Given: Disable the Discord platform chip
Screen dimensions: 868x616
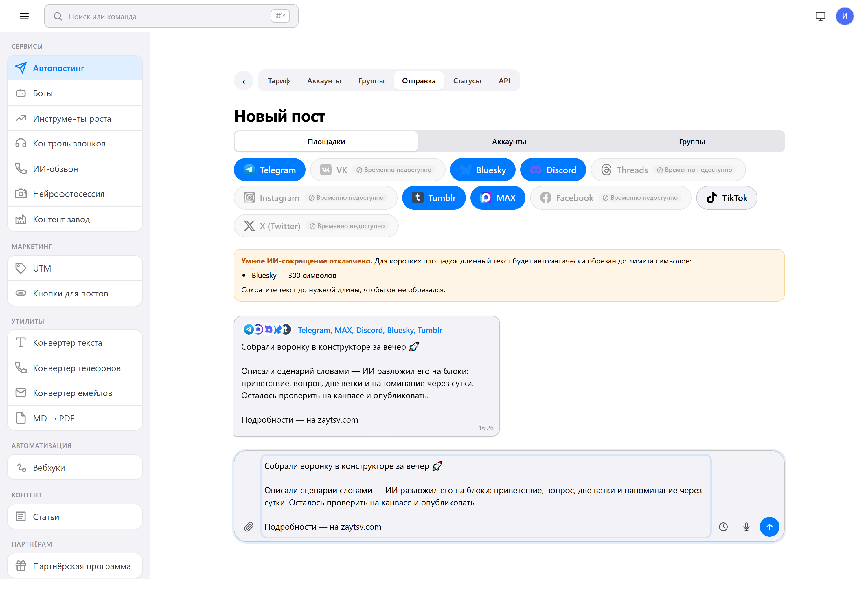Looking at the screenshot, I should [x=553, y=170].
